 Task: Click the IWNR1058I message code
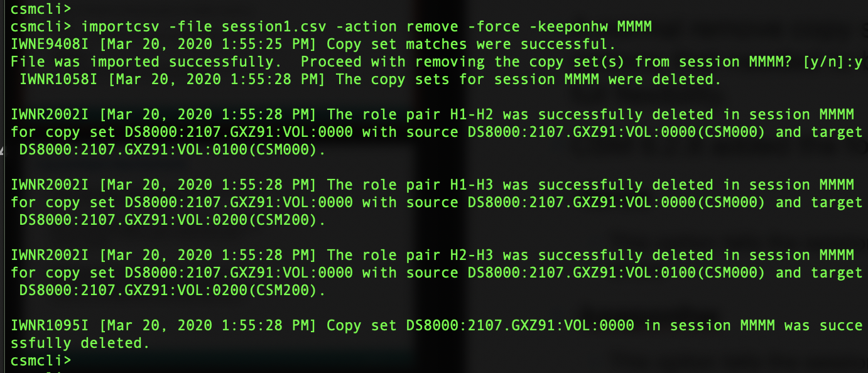tap(58, 80)
